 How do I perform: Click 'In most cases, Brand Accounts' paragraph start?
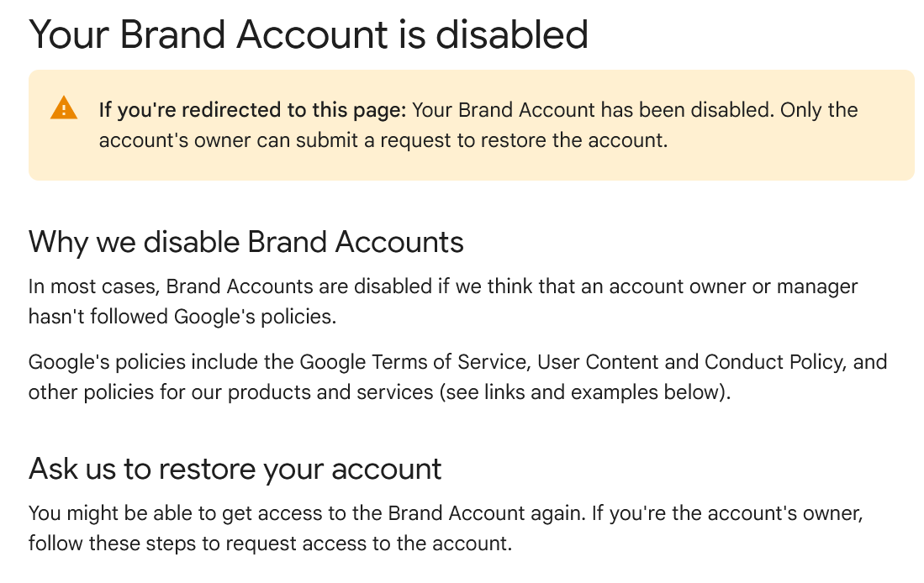171,286
